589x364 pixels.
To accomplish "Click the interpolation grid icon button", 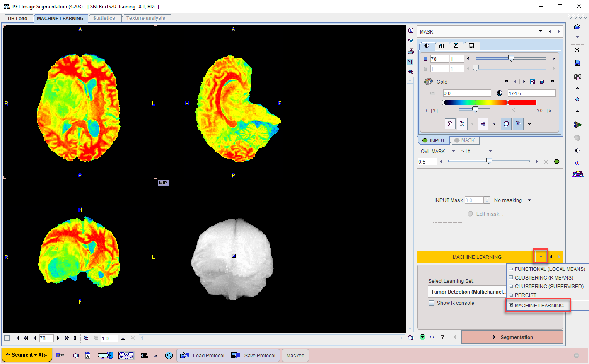I will [x=483, y=124].
